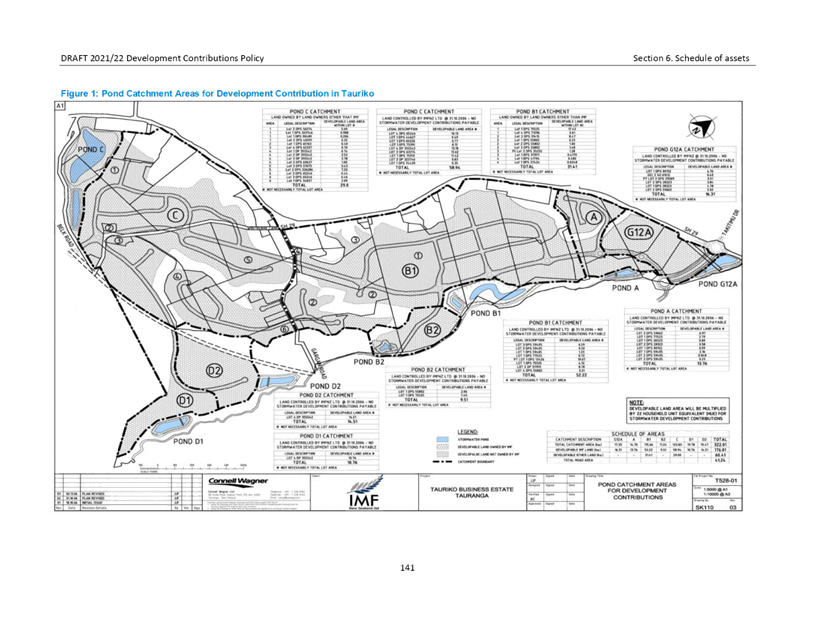This screenshot has width=816, height=626.
Task: Click the circled D1 catchment marker
Action: coord(185,400)
